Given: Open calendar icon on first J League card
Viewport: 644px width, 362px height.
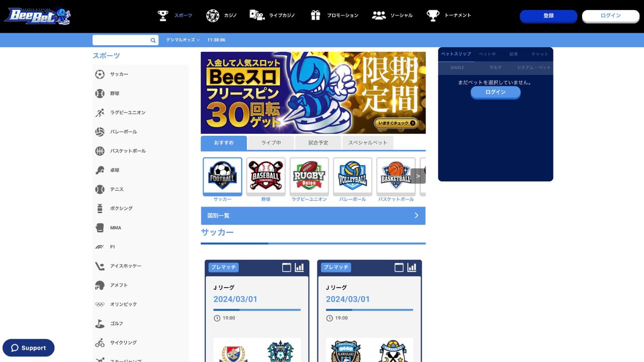Looking at the screenshot, I should (287, 267).
